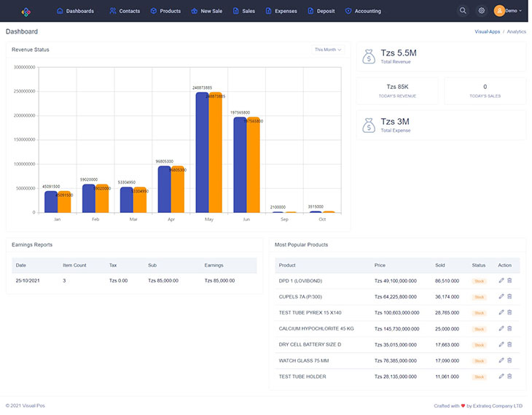Click the Total Revenue money bag icon
The image size is (532, 415).
(x=369, y=55)
